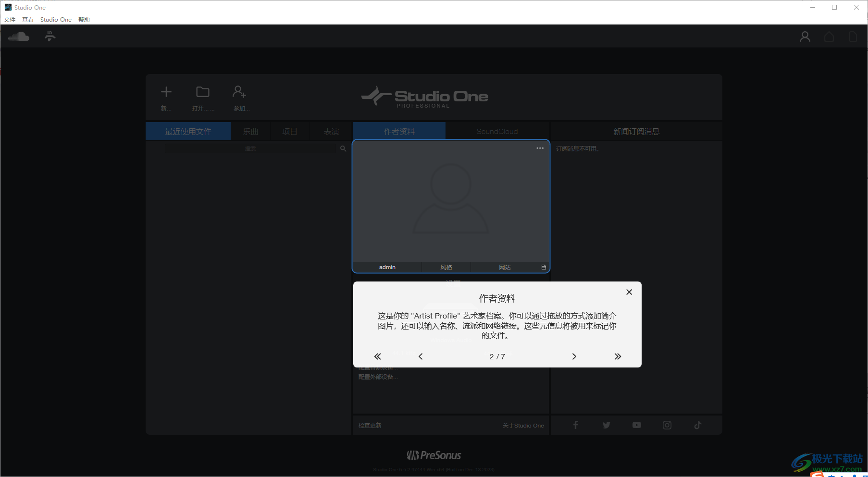
Task: Switch to the SoundCloud tab
Action: coord(497,131)
